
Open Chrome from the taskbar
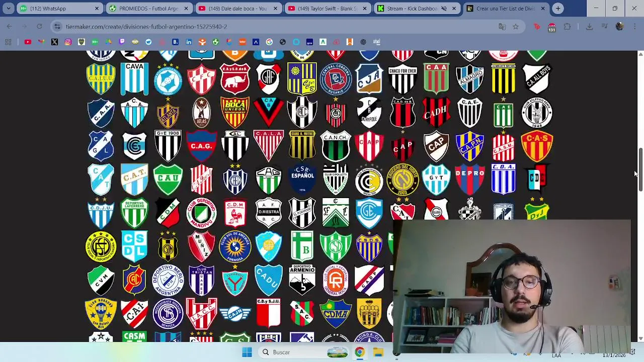359,352
